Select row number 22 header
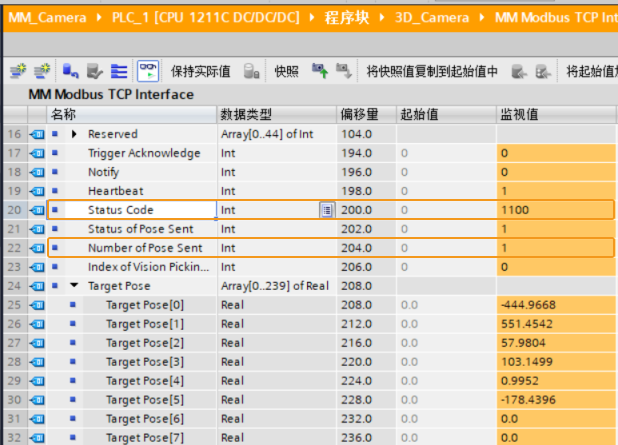This screenshot has width=618, height=445. click(15, 248)
